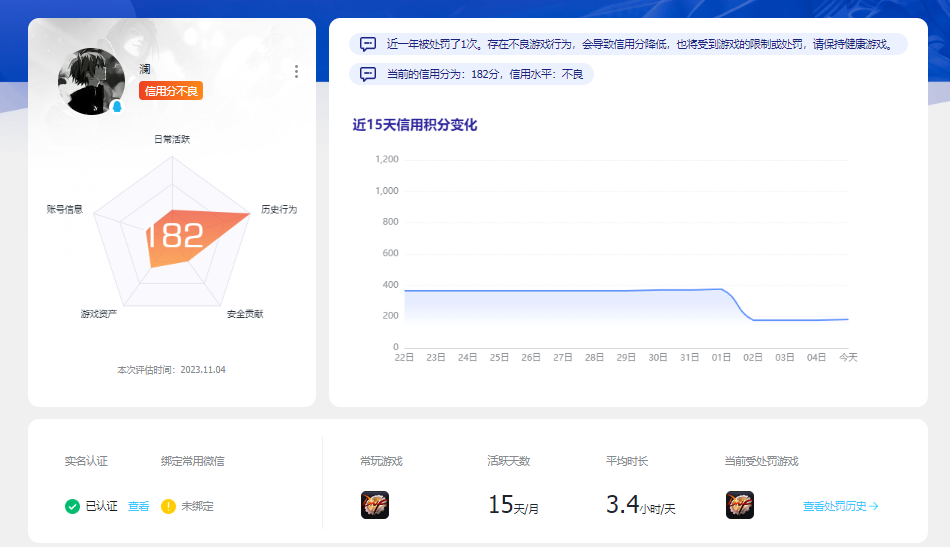Open the three-dot menu beside the username

(x=296, y=71)
